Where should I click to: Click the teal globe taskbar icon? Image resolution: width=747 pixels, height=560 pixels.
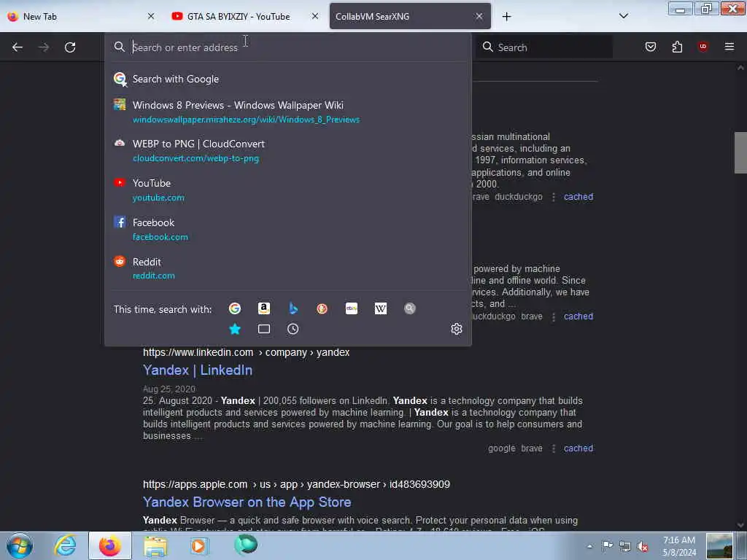246,545
